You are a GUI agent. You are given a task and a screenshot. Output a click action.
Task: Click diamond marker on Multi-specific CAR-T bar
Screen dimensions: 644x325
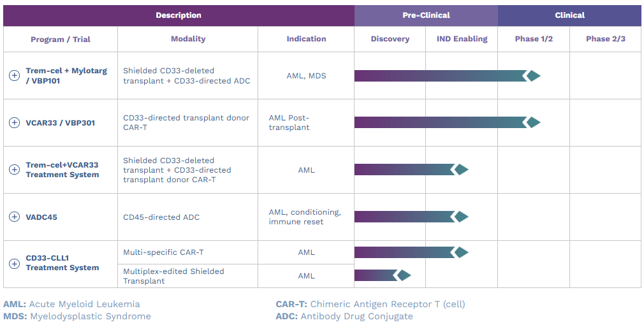point(460,252)
